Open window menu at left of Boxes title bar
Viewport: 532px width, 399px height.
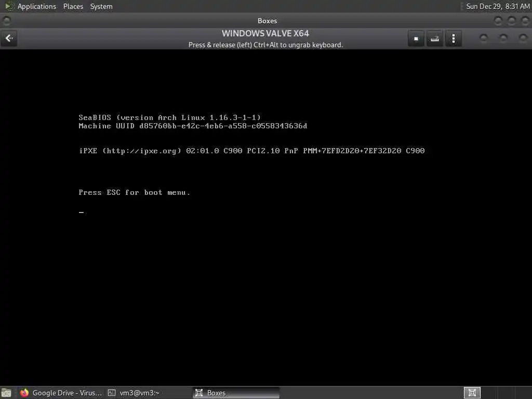[6, 21]
